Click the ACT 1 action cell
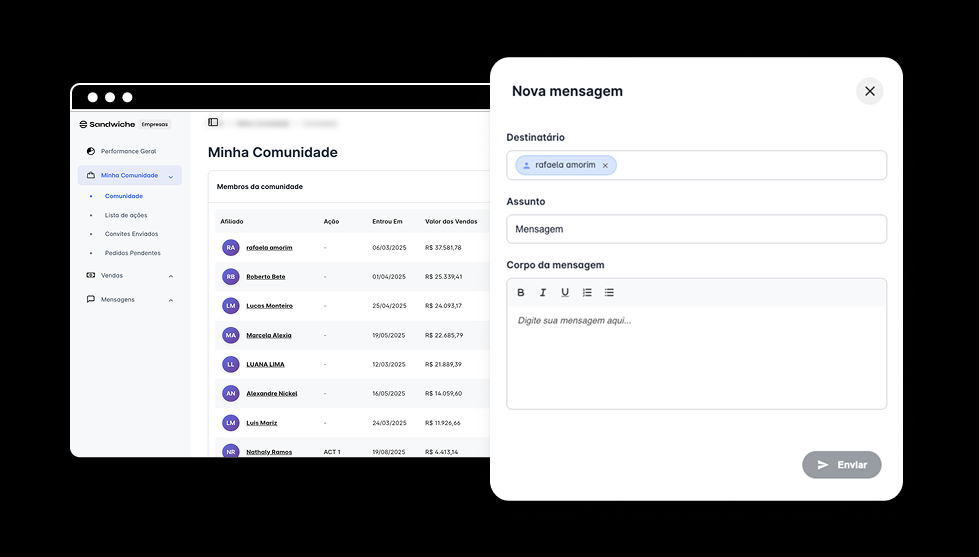Image resolution: width=979 pixels, height=557 pixels. [332, 452]
